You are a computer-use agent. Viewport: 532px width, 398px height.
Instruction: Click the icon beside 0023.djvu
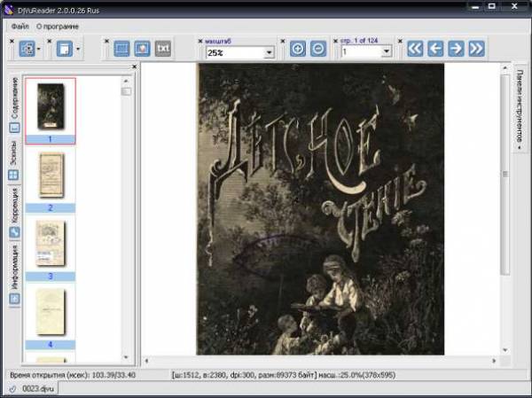coord(13,389)
